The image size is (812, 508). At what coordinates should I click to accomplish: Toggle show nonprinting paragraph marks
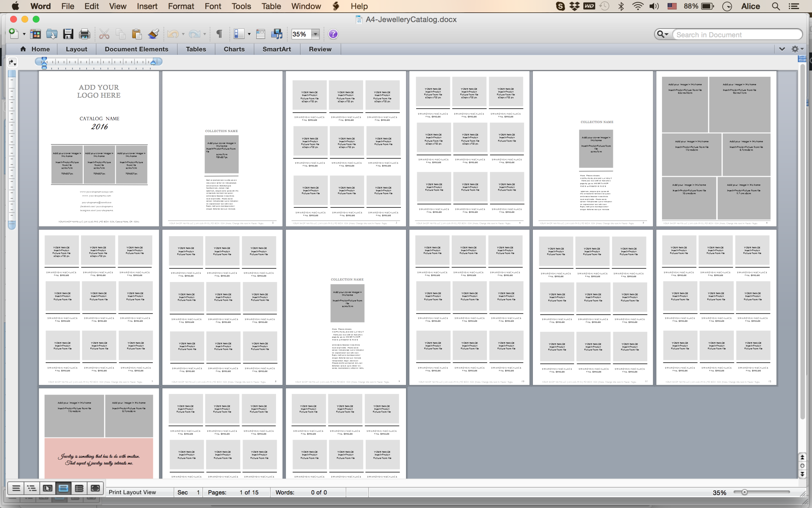(219, 34)
